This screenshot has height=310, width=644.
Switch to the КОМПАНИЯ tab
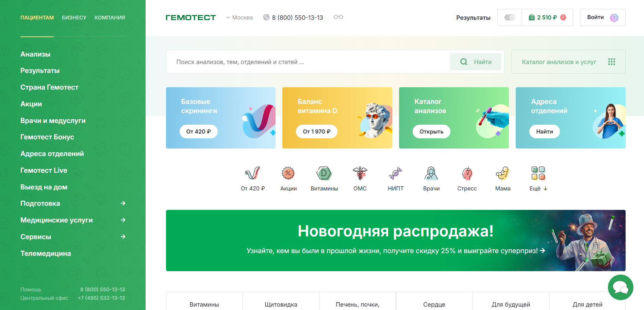point(110,17)
